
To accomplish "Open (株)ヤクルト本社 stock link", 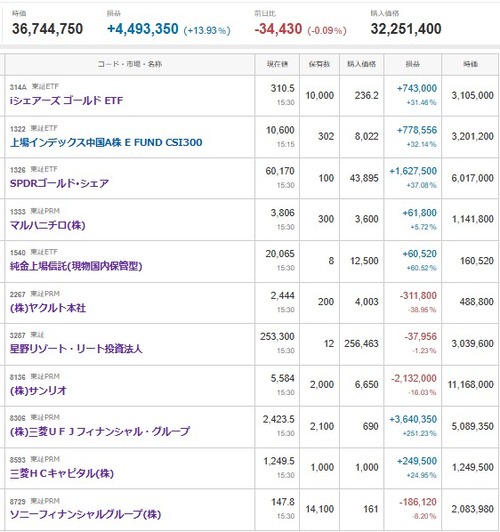I will click(48, 308).
